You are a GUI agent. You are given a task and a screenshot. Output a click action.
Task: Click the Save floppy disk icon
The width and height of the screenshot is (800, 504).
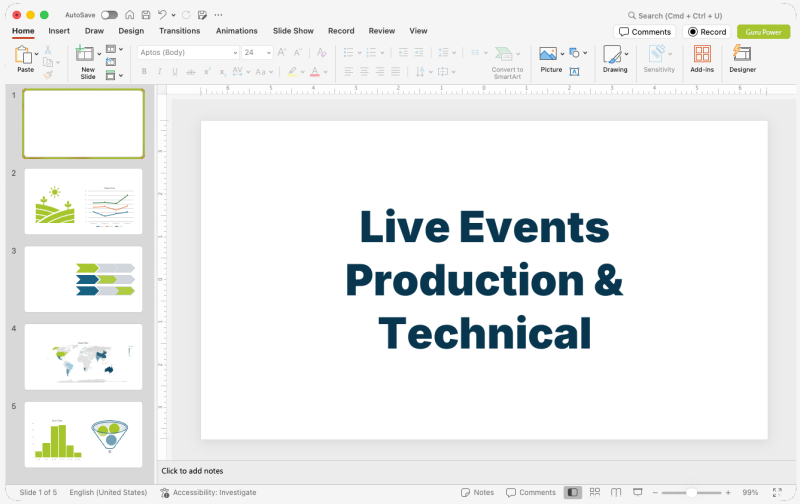[x=146, y=15]
